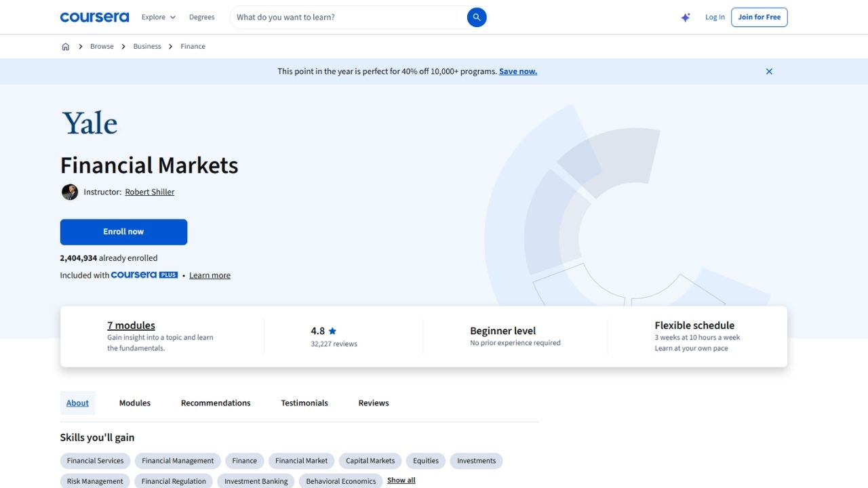The image size is (868, 488).
Task: Click the Enroll now button
Action: [x=123, y=232]
